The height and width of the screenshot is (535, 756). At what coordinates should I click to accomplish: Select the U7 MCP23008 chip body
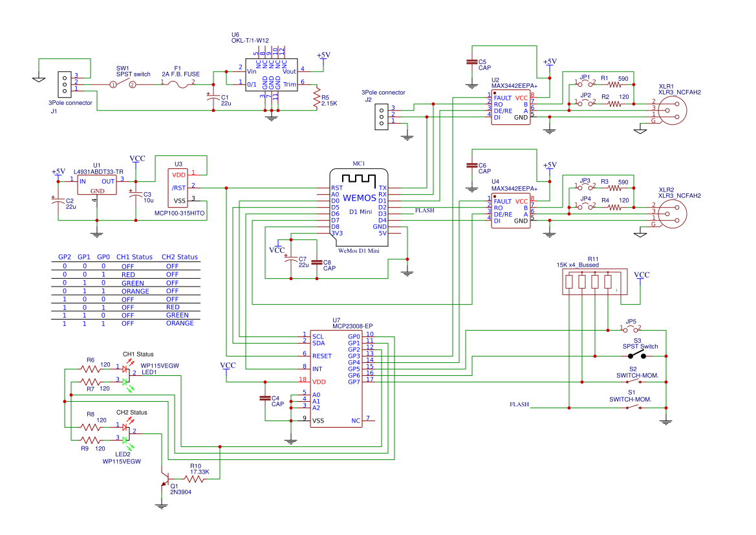click(x=336, y=378)
